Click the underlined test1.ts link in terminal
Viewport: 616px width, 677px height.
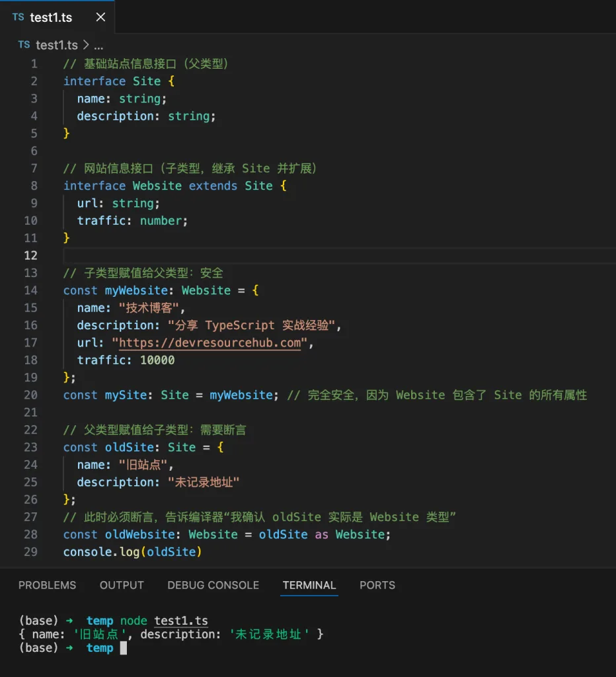[x=181, y=620]
